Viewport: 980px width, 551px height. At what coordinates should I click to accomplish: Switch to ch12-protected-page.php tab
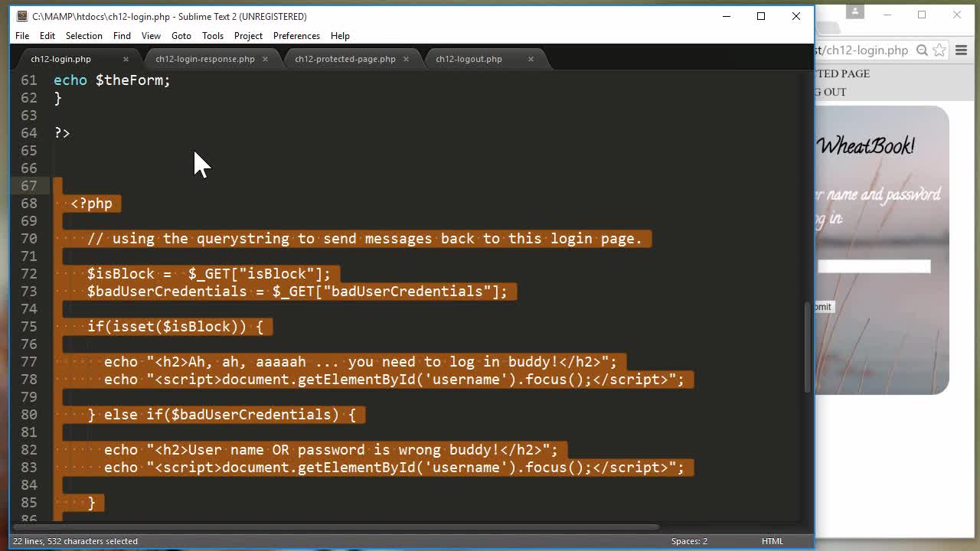pyautogui.click(x=345, y=59)
